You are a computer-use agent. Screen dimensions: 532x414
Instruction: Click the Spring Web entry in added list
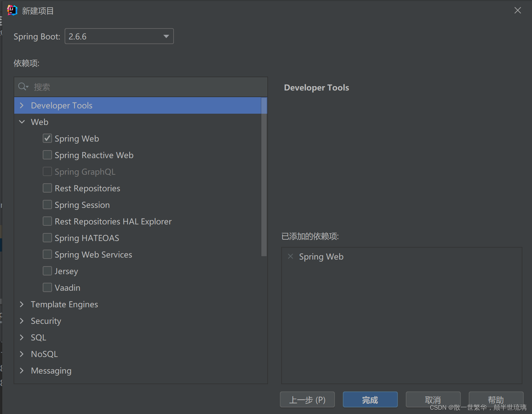321,257
